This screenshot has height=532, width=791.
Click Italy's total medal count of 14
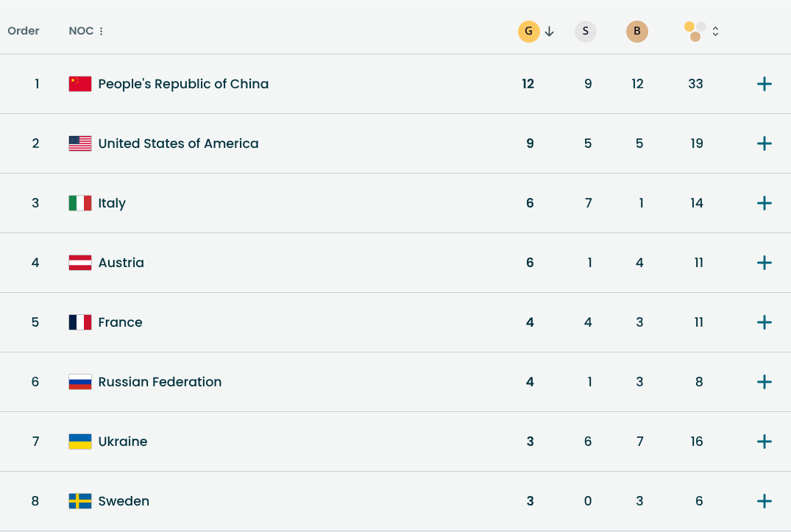click(x=696, y=203)
